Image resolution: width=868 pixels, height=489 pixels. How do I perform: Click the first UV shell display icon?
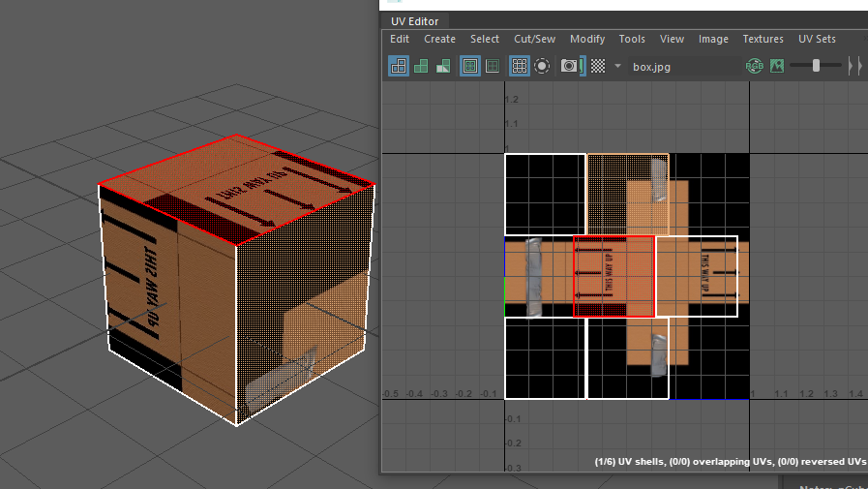click(398, 66)
